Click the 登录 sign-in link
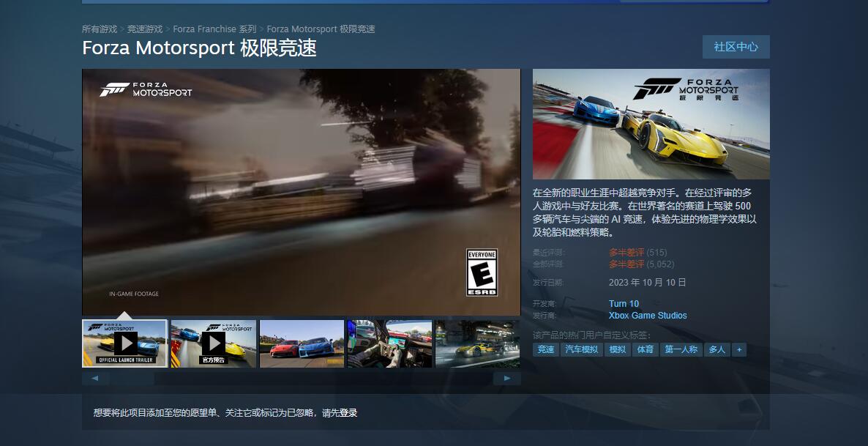 pyautogui.click(x=348, y=413)
